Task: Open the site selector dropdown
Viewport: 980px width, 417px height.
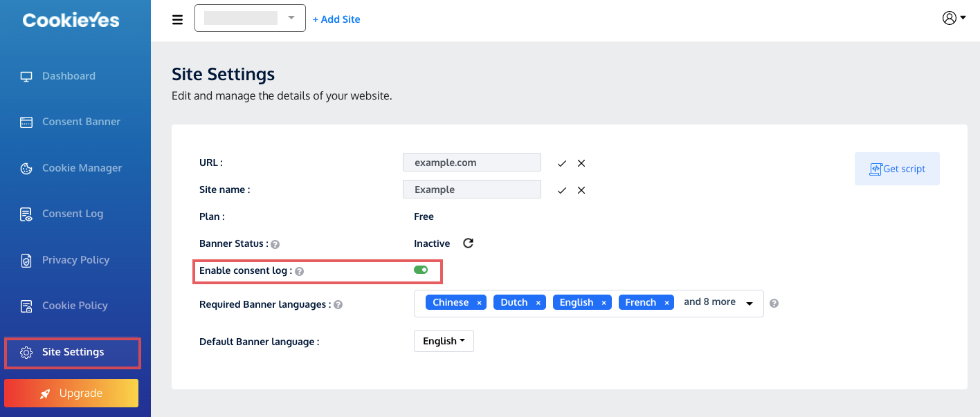Action: point(250,18)
